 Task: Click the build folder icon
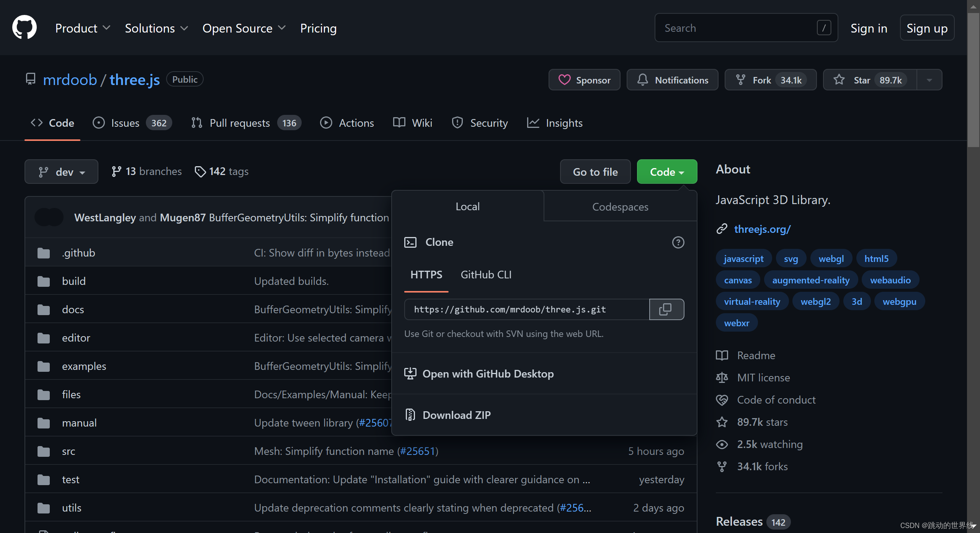(44, 281)
